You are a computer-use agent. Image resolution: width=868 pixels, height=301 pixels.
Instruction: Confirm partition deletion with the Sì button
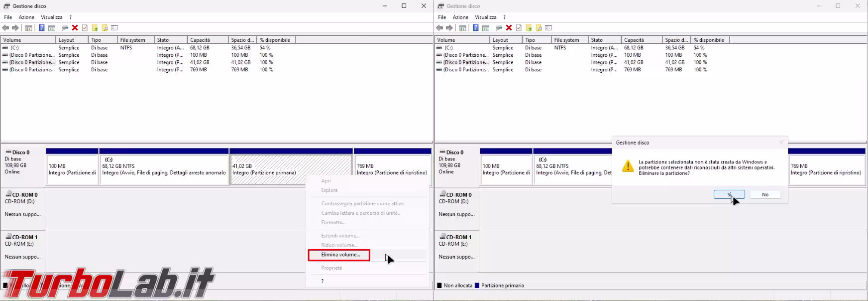tap(729, 195)
